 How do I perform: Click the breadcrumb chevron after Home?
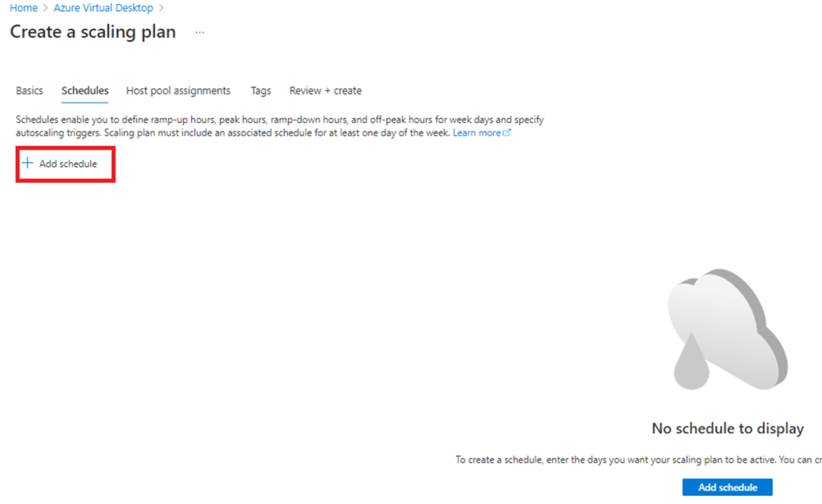[x=46, y=8]
